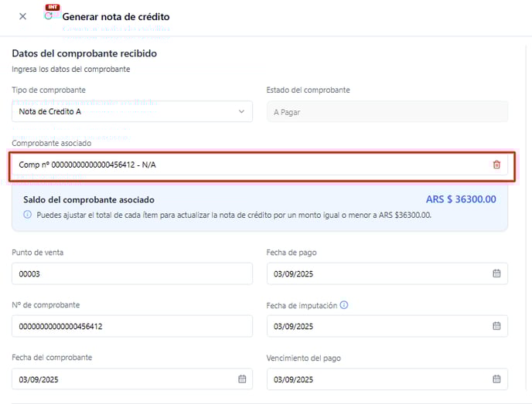This screenshot has width=532, height=404.
Task: Focus the Nº de comprobante input
Action: (131, 326)
